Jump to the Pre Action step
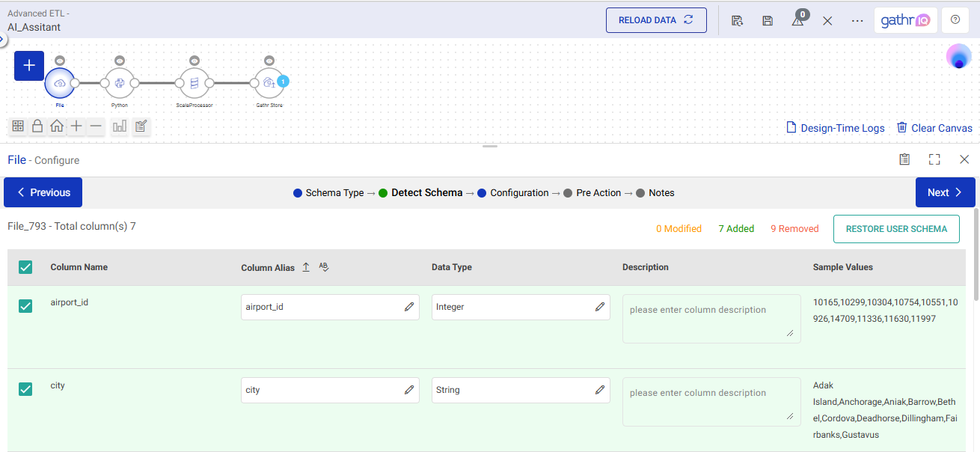Image resolution: width=980 pixels, height=452 pixels. 598,193
